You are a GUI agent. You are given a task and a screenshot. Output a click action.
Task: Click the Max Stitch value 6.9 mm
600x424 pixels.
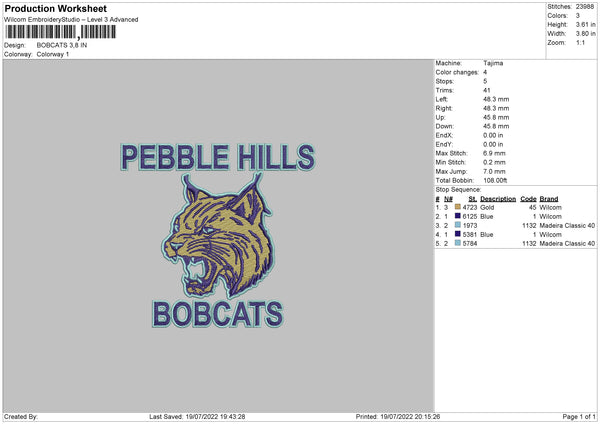tap(494, 153)
